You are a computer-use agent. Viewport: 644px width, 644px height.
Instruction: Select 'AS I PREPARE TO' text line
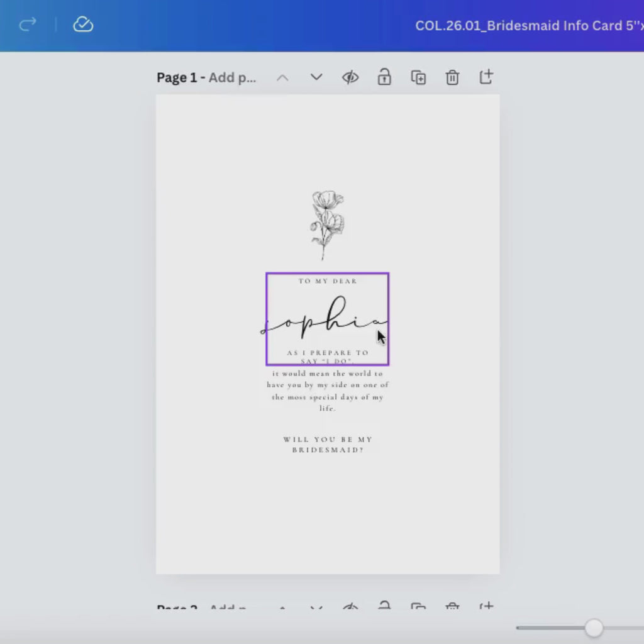tap(328, 353)
